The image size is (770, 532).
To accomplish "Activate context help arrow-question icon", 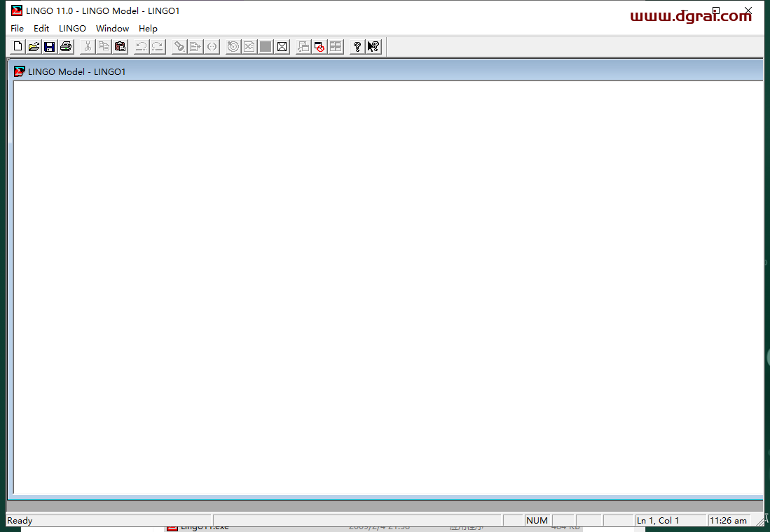I will click(373, 47).
